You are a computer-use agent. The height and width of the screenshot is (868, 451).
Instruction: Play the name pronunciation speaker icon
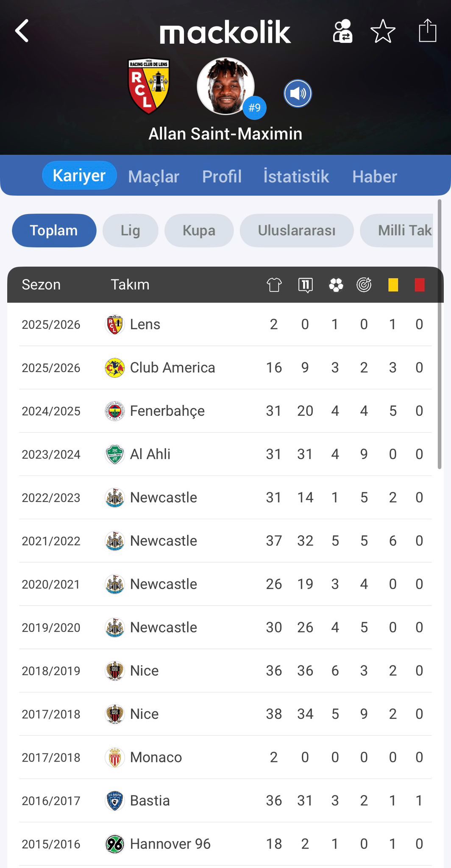[298, 94]
